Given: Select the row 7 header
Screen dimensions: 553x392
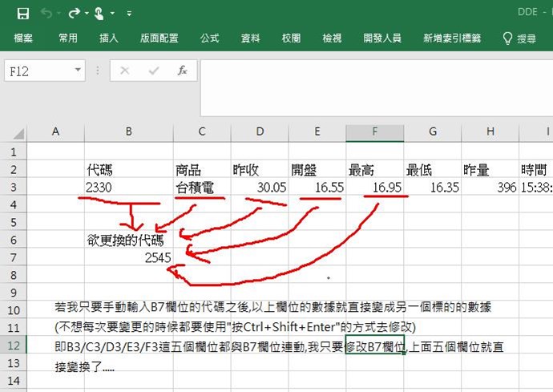Looking at the screenshot, I should (12, 257).
